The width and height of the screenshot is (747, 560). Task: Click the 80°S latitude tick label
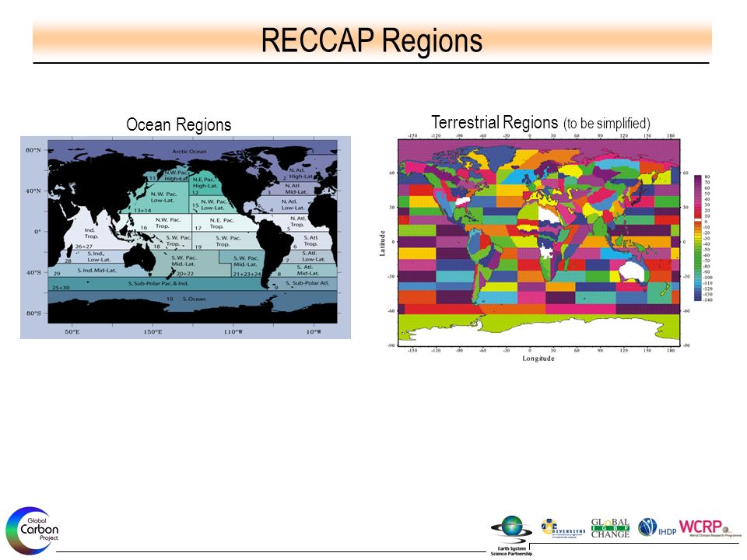33,313
